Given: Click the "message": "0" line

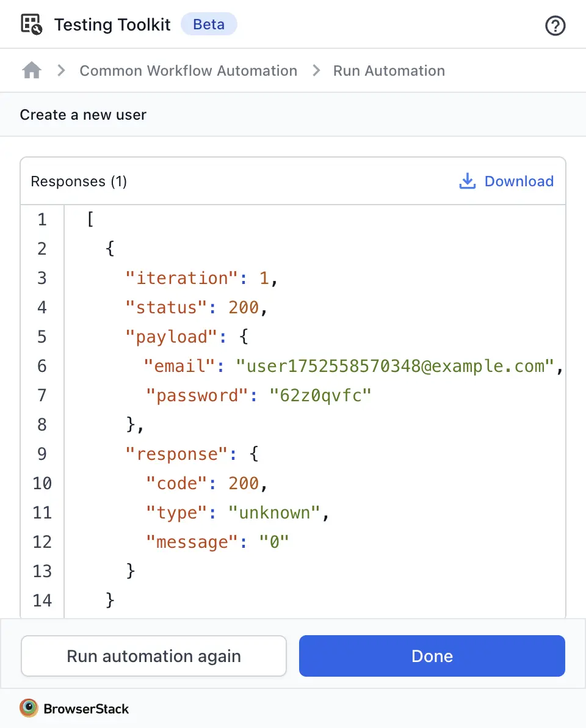Looking at the screenshot, I should pos(217,541).
